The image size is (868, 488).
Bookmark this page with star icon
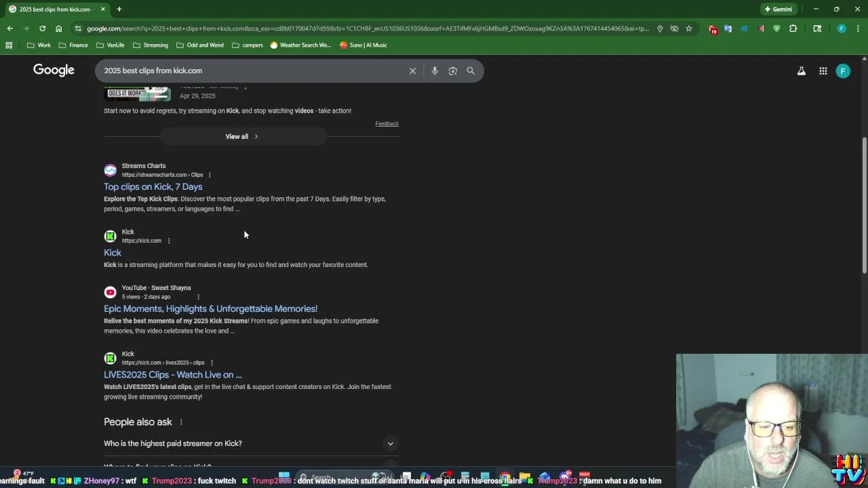pos(689,28)
